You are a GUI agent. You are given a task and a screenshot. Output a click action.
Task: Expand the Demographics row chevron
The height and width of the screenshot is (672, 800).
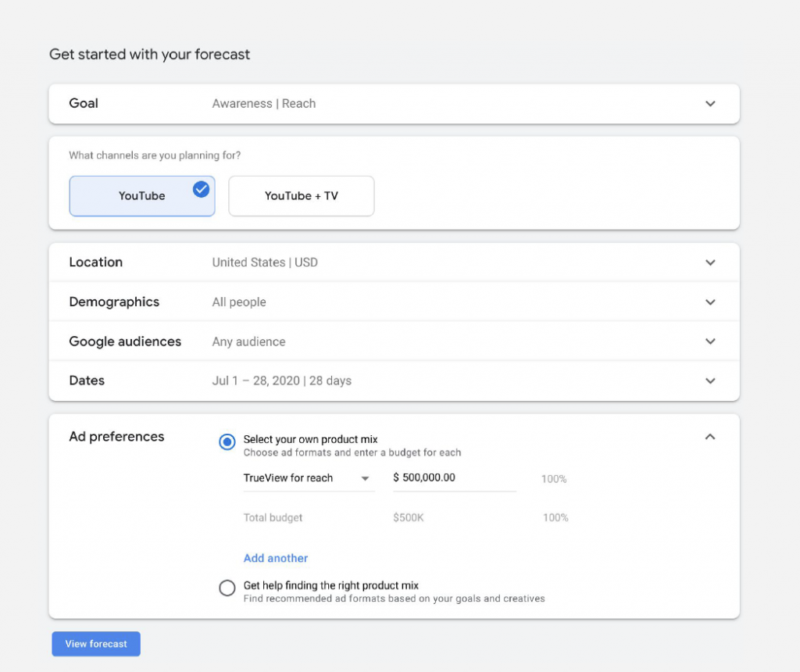click(709, 302)
